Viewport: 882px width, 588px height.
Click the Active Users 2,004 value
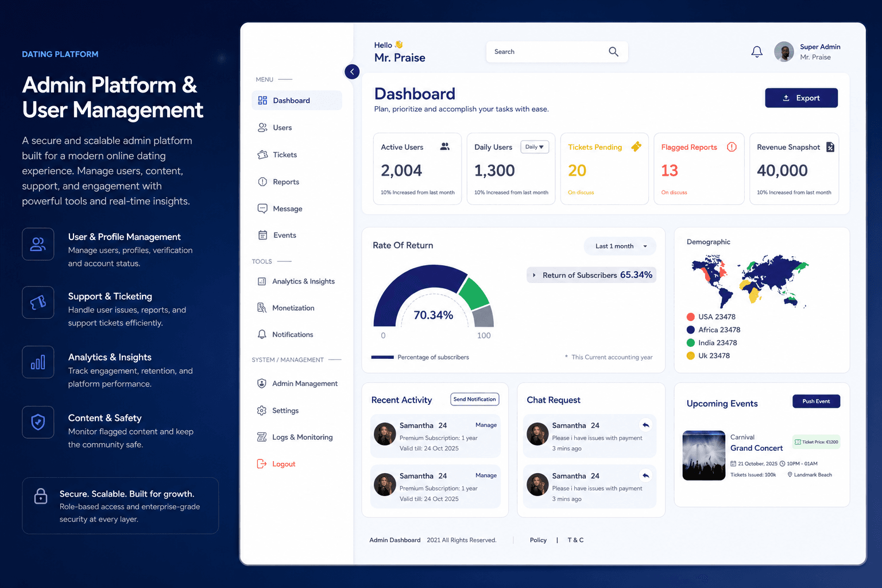[x=401, y=171]
